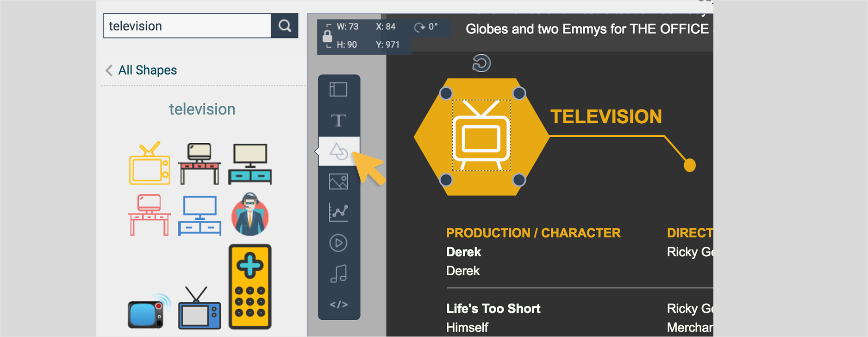Screen dimensions: 868x337
Task: Click the search magnifier button
Action: [284, 25]
